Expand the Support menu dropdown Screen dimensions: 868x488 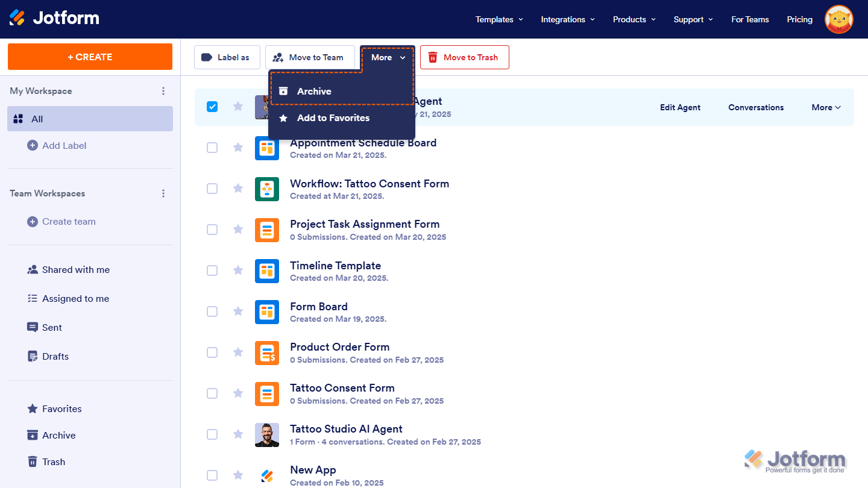point(693,19)
